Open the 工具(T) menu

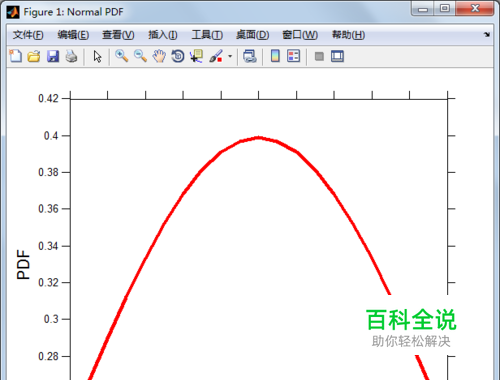click(x=207, y=35)
